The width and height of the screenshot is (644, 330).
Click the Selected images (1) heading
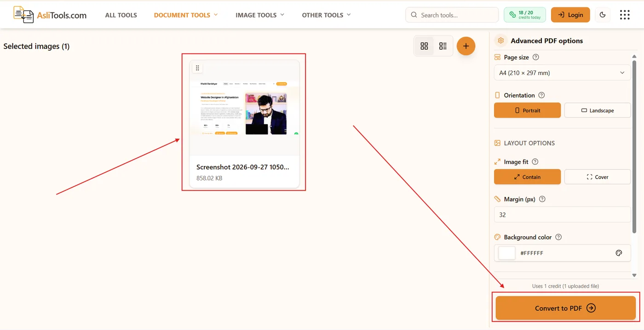pos(36,46)
